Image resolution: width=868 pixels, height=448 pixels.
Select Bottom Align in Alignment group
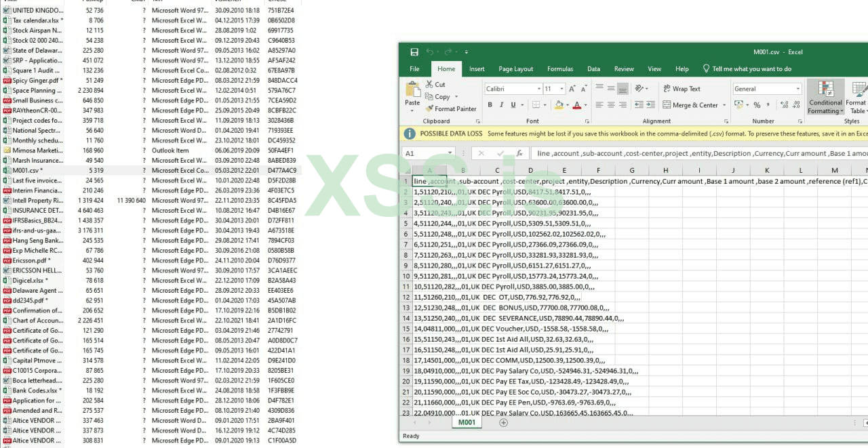click(623, 89)
